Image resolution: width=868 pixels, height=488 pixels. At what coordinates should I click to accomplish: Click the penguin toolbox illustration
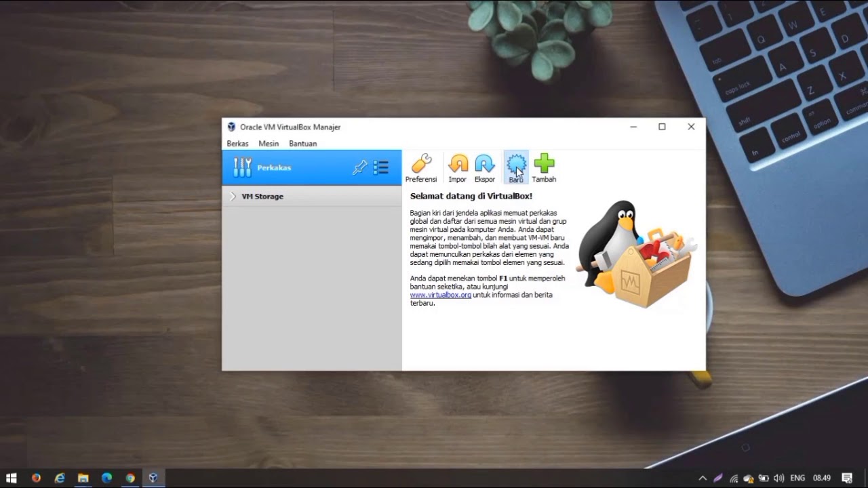pyautogui.click(x=636, y=253)
